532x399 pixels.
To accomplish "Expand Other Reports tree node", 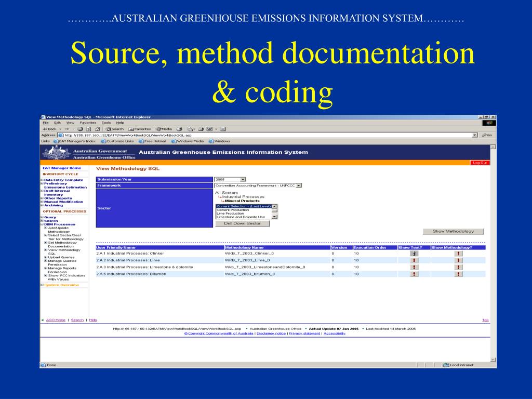I will (42, 198).
